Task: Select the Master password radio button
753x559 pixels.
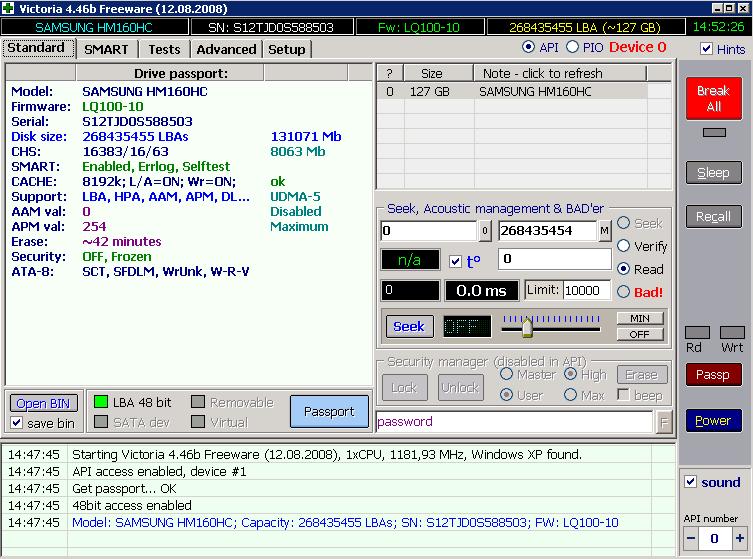Action: click(507, 374)
